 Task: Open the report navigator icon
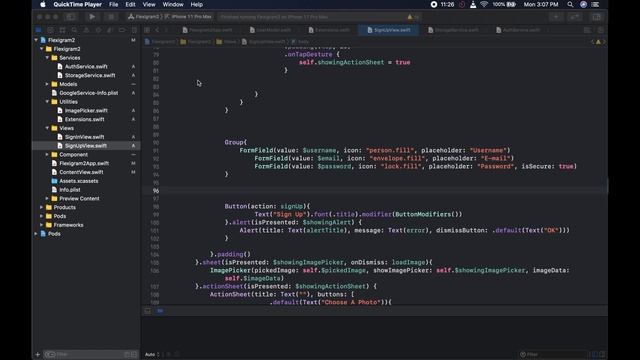pos(134,30)
